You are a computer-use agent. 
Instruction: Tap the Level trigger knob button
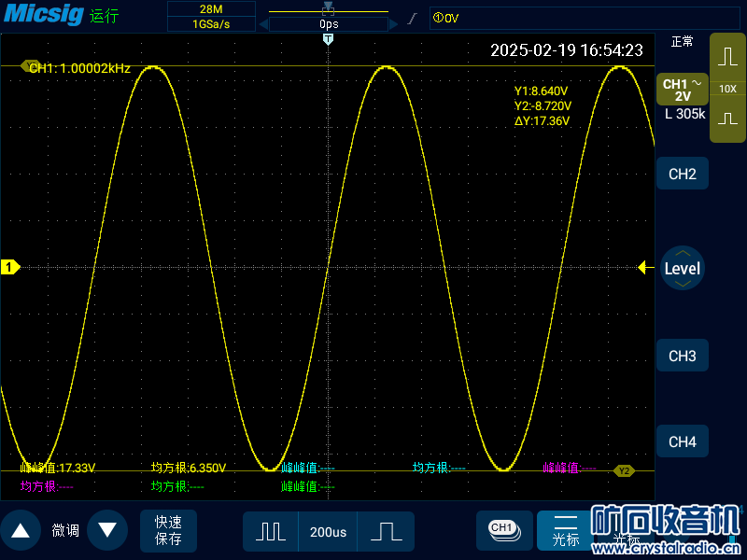tap(683, 268)
